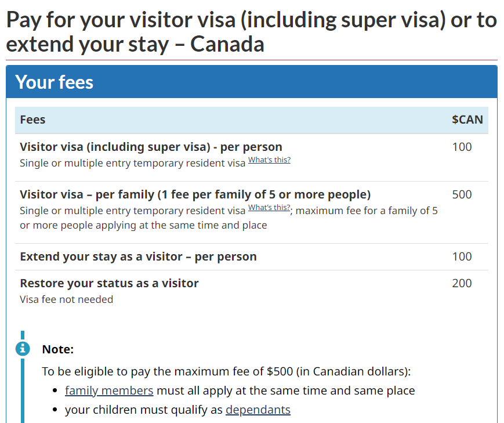
Task: Click 'Extend your stay as a visitor' row
Action: [x=252, y=256]
